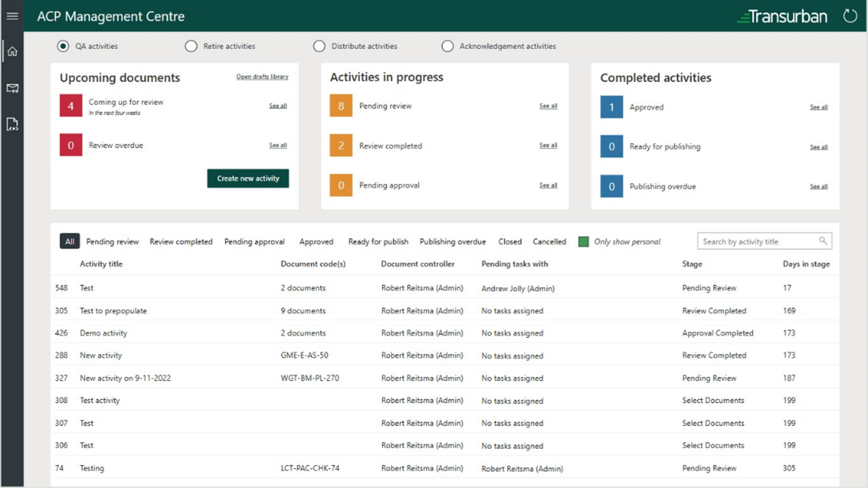
Task: Toggle the Only show personal checkbox
Action: (x=583, y=242)
